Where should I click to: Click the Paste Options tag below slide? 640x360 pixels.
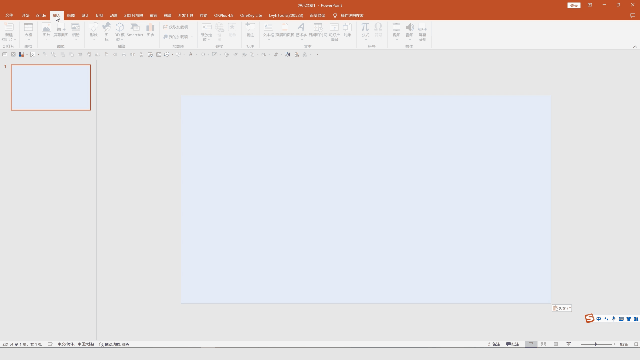pos(561,308)
